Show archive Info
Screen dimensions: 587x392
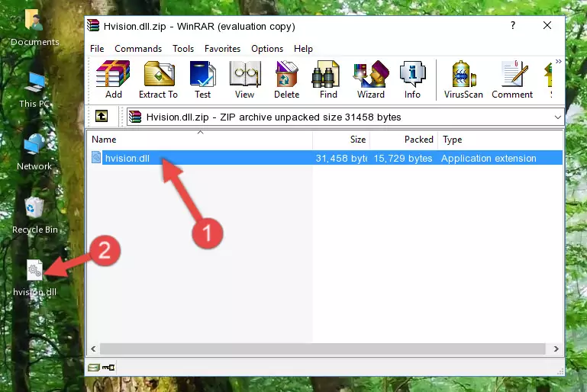pyautogui.click(x=412, y=79)
